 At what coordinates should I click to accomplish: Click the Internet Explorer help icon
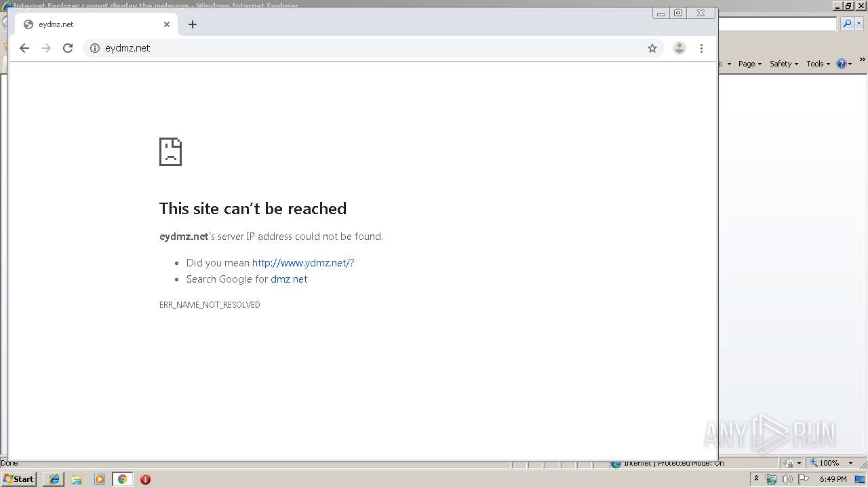(x=841, y=64)
